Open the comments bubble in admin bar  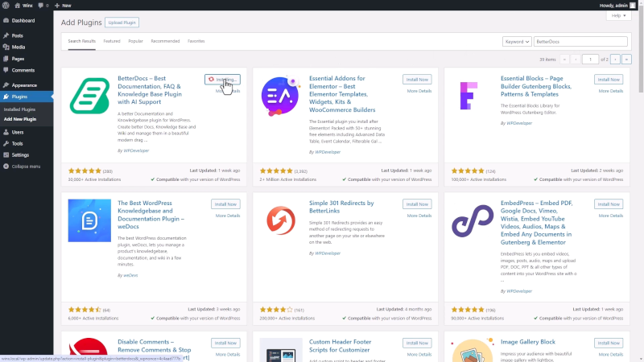pos(43,6)
